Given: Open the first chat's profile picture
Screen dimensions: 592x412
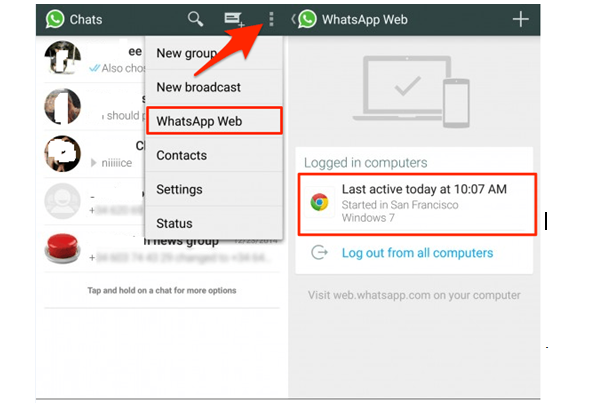Looking at the screenshot, I should 63,58.
